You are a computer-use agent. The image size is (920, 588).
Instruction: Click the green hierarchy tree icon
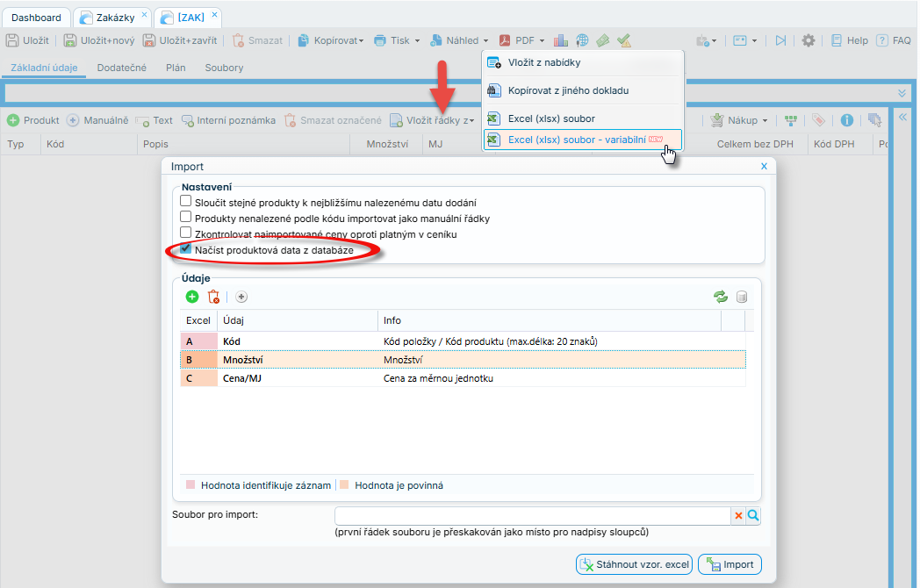click(x=791, y=120)
